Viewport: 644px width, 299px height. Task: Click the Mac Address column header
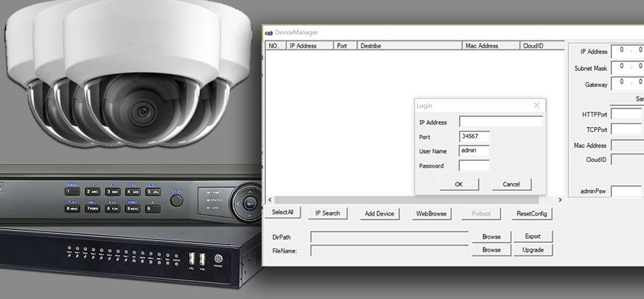pos(491,46)
